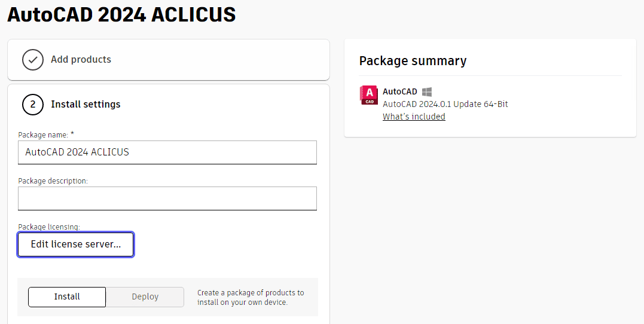Open the Edit license server dialog

[x=75, y=244]
